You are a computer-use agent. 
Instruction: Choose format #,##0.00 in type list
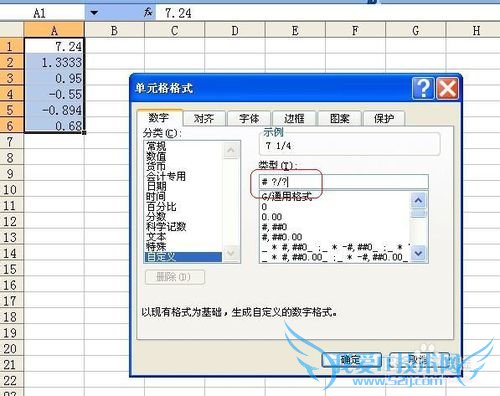335,237
